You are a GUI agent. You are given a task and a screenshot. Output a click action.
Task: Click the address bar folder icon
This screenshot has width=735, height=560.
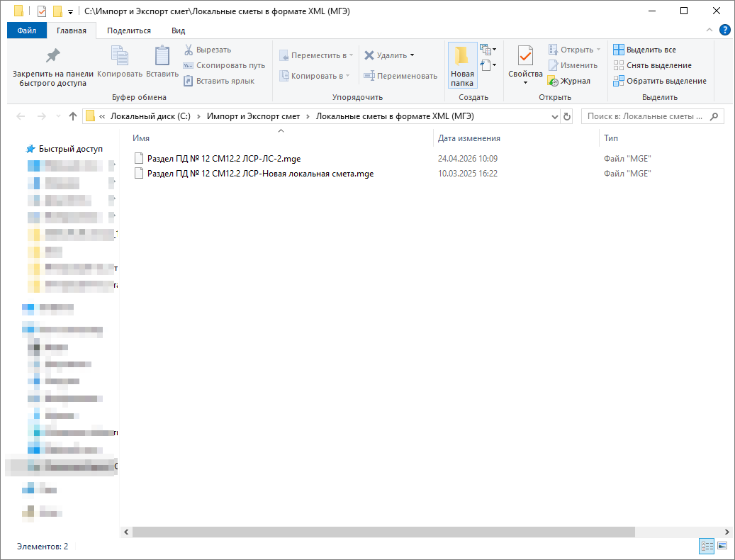pos(91,116)
